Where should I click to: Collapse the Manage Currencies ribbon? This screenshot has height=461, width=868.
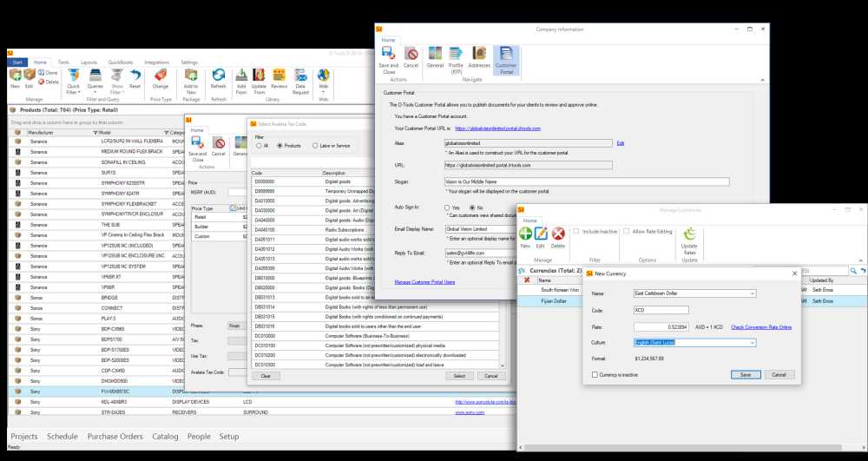[861, 260]
